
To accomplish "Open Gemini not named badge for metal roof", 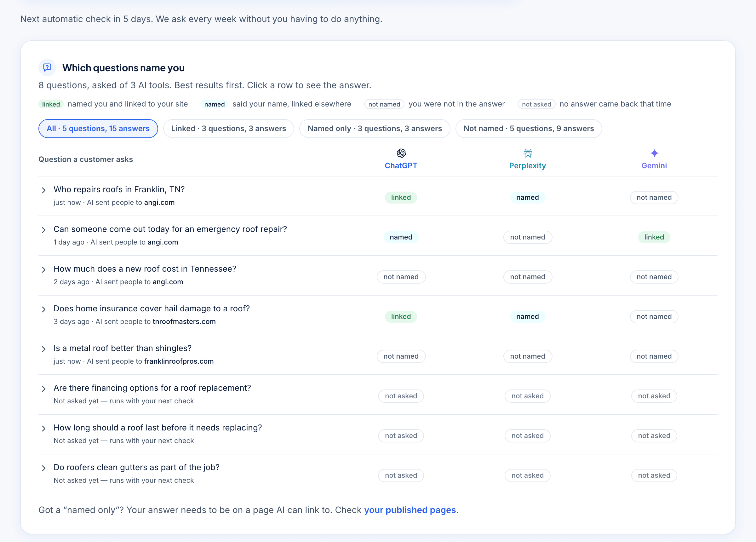I will (x=654, y=356).
